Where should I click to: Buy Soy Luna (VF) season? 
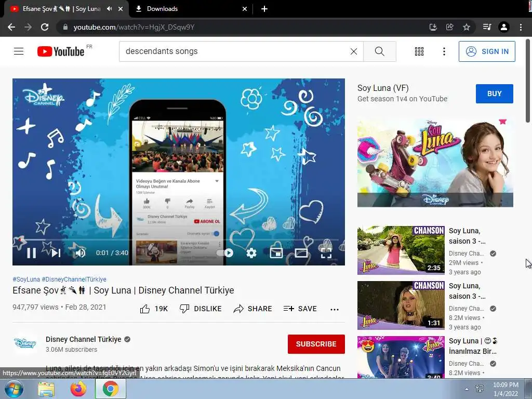(495, 94)
